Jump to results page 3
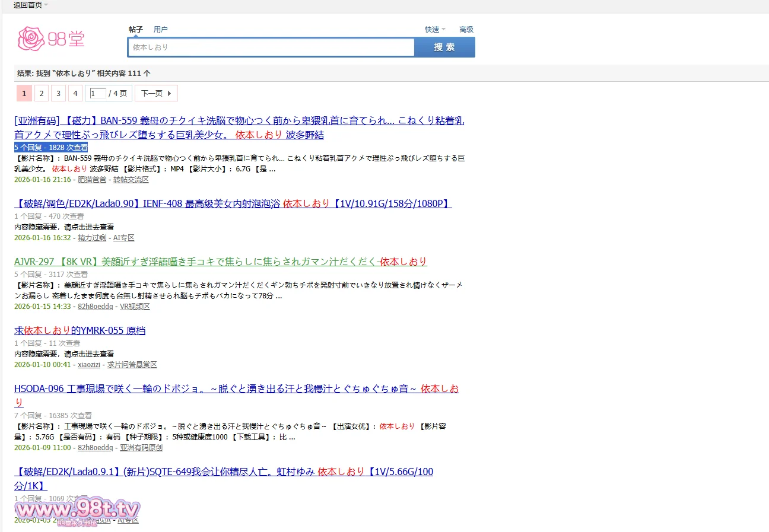This screenshot has width=769, height=532. (58, 94)
